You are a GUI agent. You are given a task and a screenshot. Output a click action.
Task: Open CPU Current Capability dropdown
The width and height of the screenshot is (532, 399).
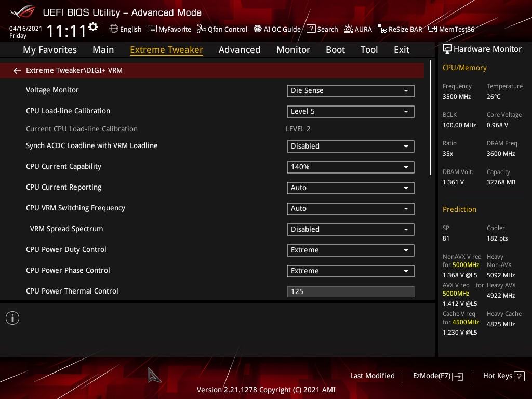351,167
